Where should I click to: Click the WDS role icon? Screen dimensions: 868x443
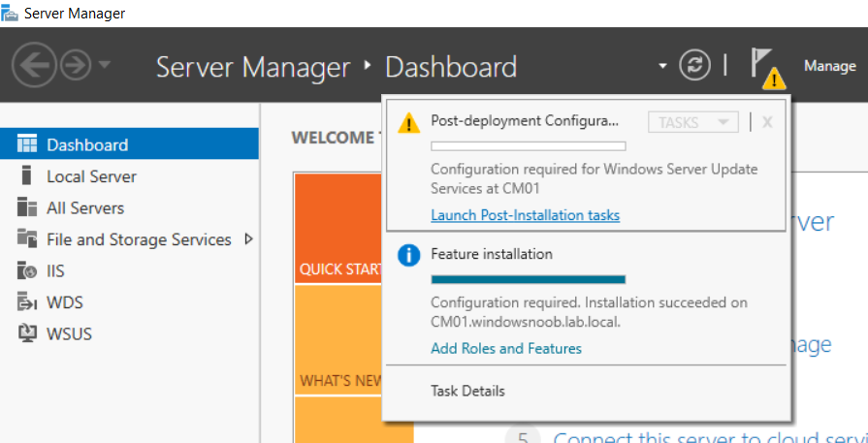(26, 302)
